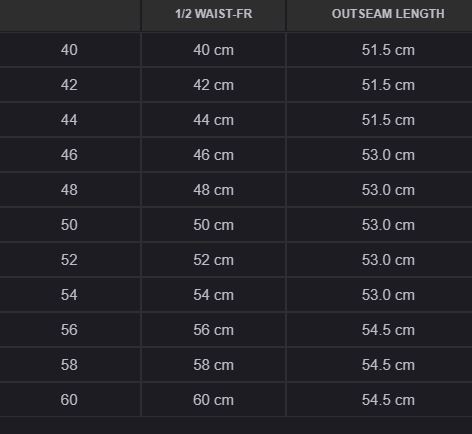Click the 54.5 cm outseam for size 56
Image resolution: width=472 pixels, height=434 pixels.
(388, 330)
